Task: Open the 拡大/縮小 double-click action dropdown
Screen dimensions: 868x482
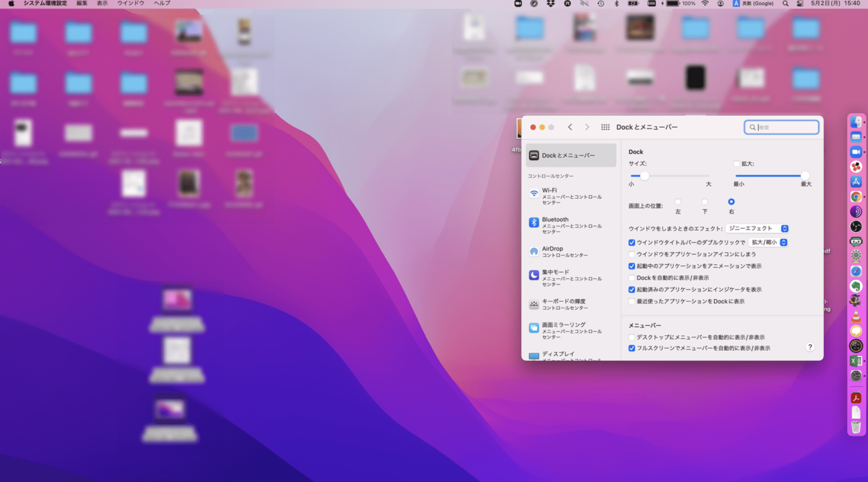Action: click(768, 242)
